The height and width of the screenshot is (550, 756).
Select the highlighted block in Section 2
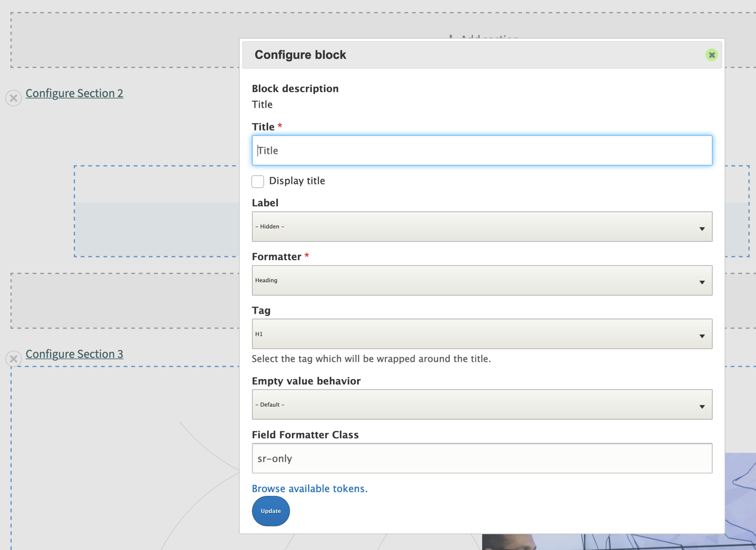[x=157, y=229]
